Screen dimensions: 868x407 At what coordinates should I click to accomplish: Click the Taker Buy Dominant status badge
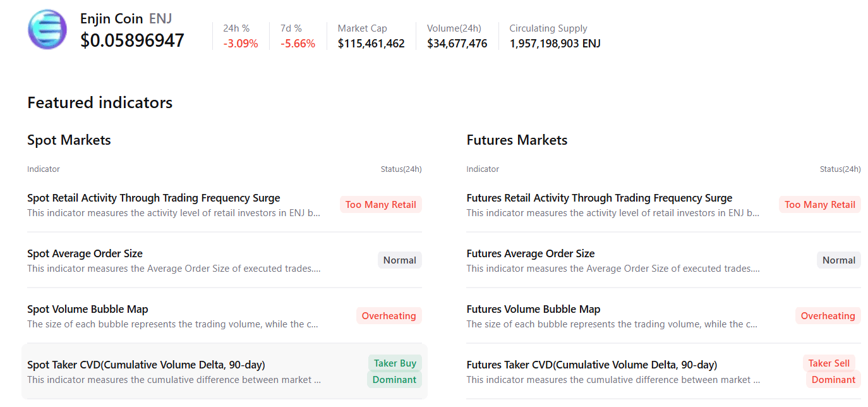[x=395, y=372]
